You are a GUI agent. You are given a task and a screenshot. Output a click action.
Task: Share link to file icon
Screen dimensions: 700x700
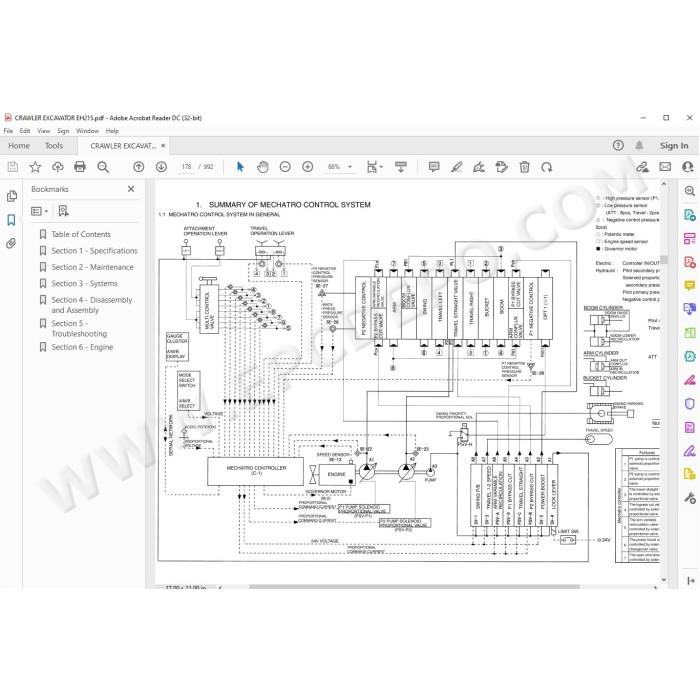pos(642,167)
